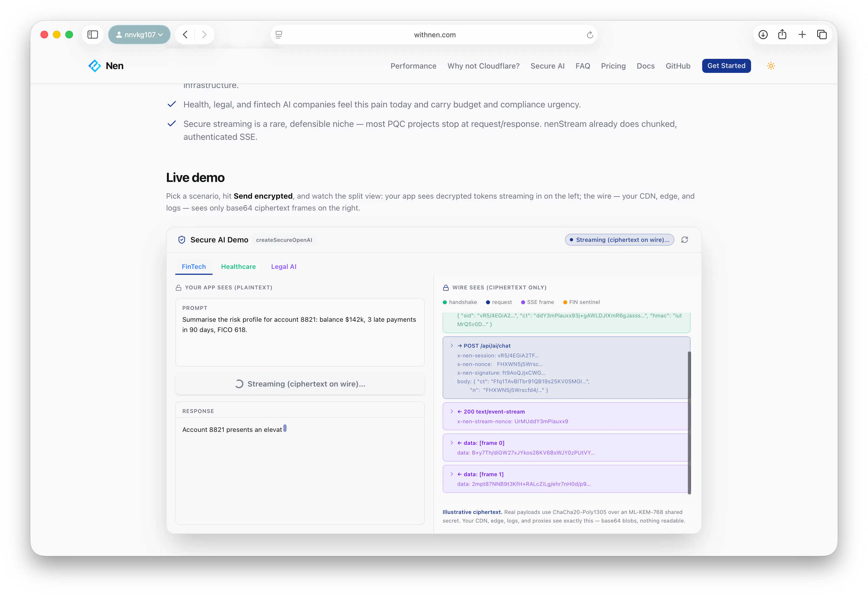Click the spinner icon in Streaming button

[239, 384]
